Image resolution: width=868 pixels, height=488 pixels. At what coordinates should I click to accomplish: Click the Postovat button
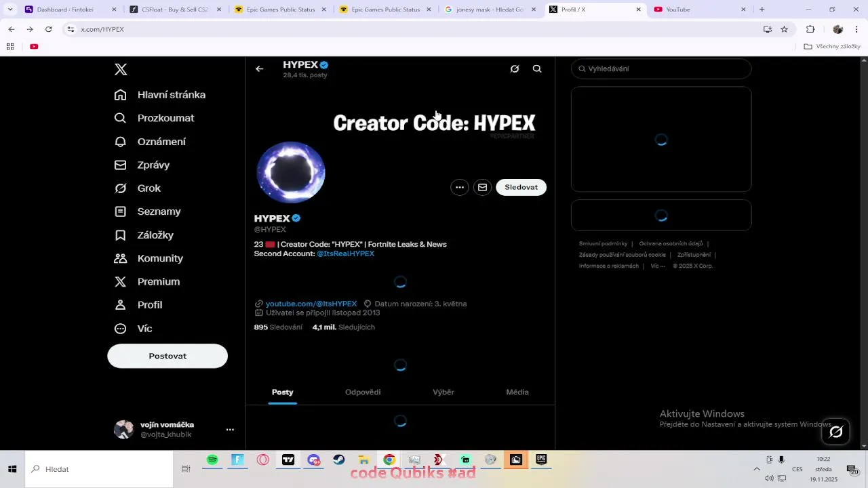point(167,356)
